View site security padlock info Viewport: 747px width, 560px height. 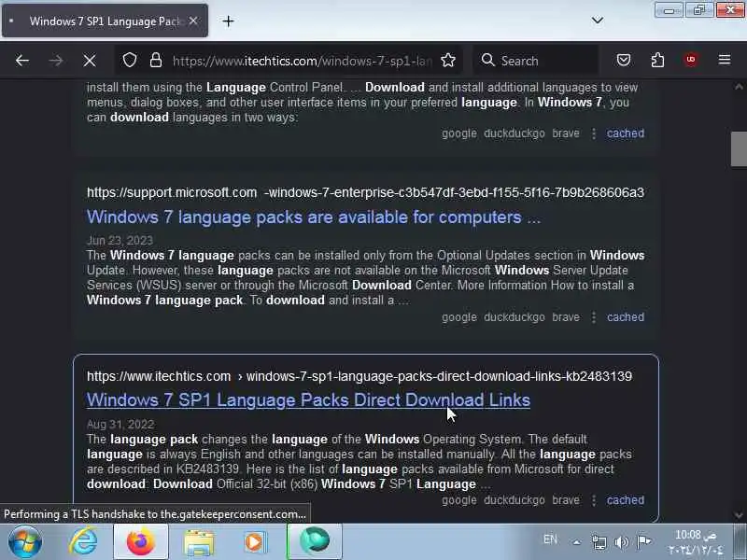tap(156, 60)
